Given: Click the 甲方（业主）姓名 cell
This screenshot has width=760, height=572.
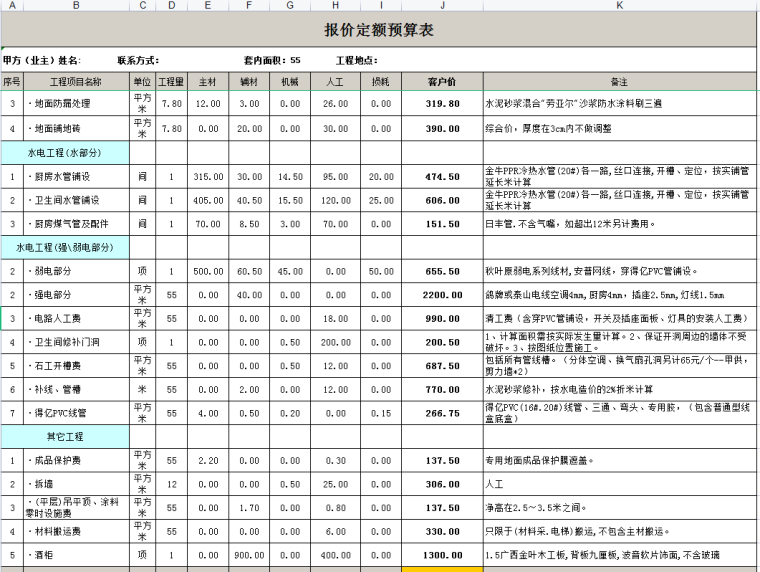Looking at the screenshot, I should tap(42, 61).
